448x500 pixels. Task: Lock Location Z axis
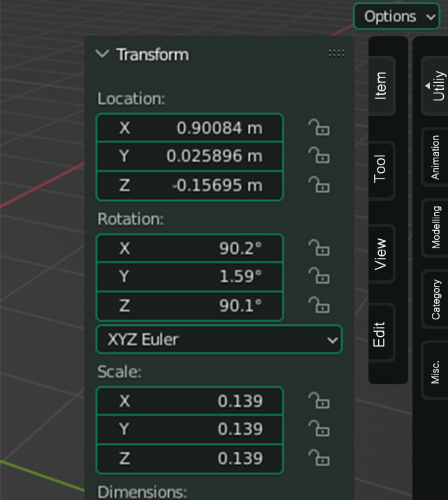pos(319,185)
